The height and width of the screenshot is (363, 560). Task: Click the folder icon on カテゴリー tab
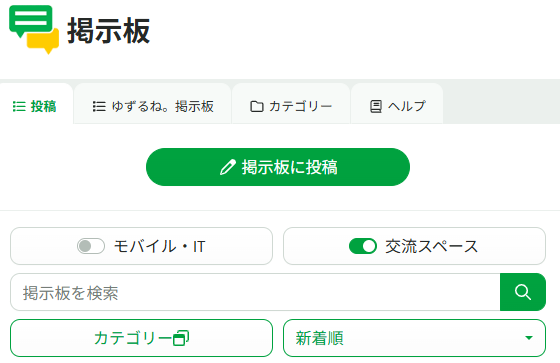(x=256, y=106)
